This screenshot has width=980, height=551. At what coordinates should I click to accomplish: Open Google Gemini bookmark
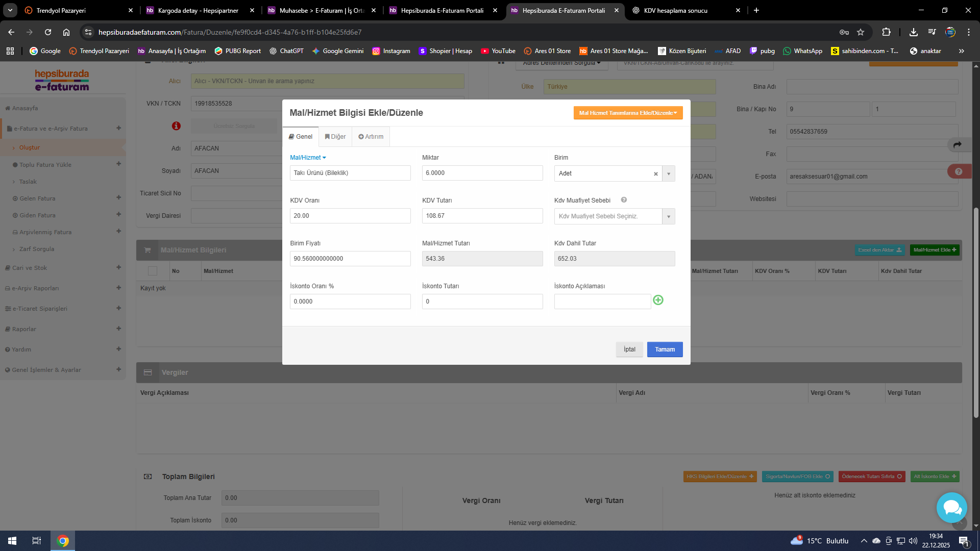coord(338,51)
